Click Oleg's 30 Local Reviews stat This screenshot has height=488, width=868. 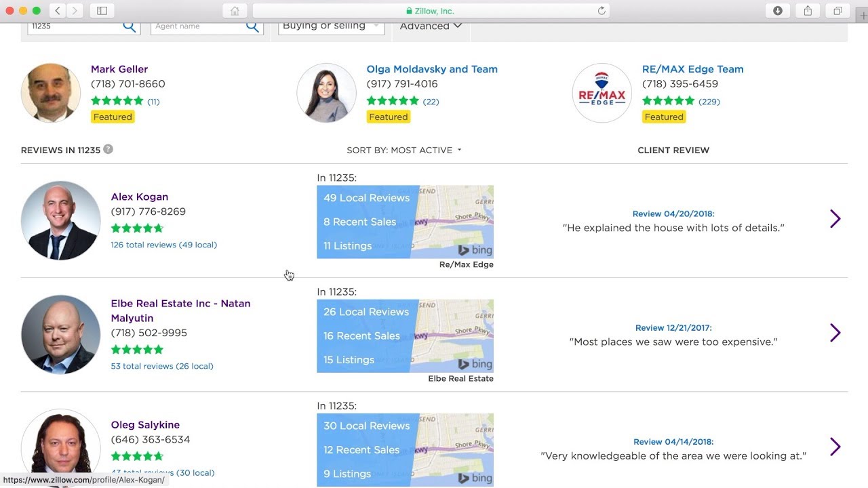point(367,426)
